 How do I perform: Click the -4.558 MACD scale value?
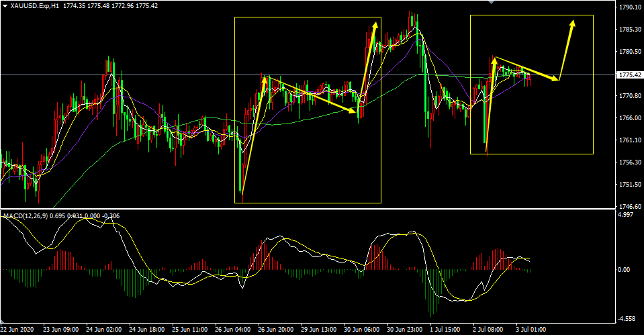click(627, 319)
